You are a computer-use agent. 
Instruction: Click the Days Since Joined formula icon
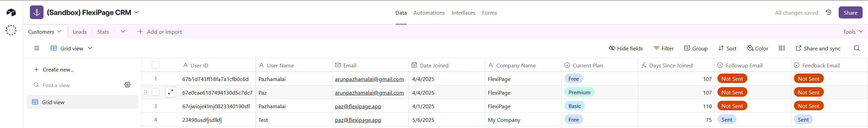(x=644, y=65)
